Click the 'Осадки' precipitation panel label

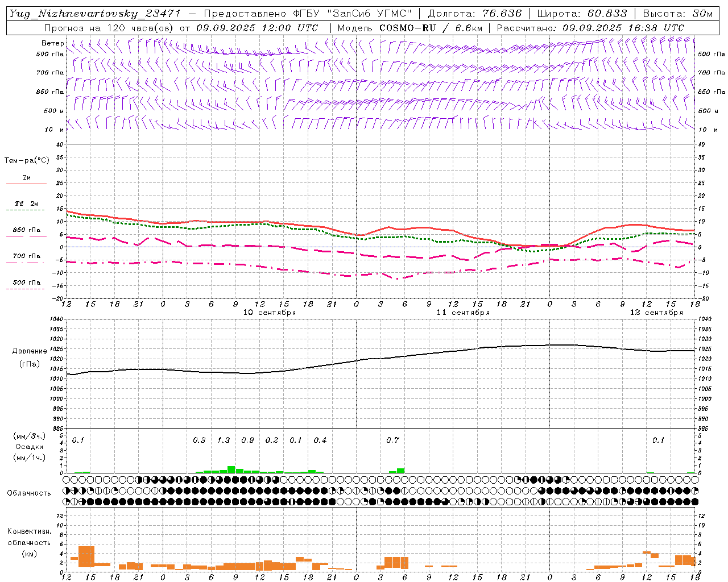(29, 447)
